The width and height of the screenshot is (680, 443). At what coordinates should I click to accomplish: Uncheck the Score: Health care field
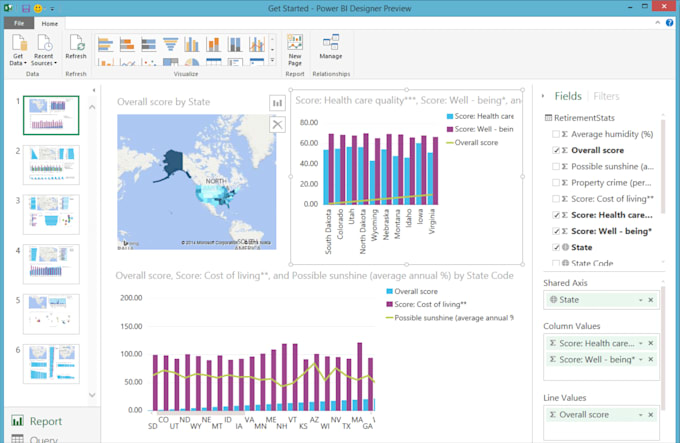(x=556, y=215)
